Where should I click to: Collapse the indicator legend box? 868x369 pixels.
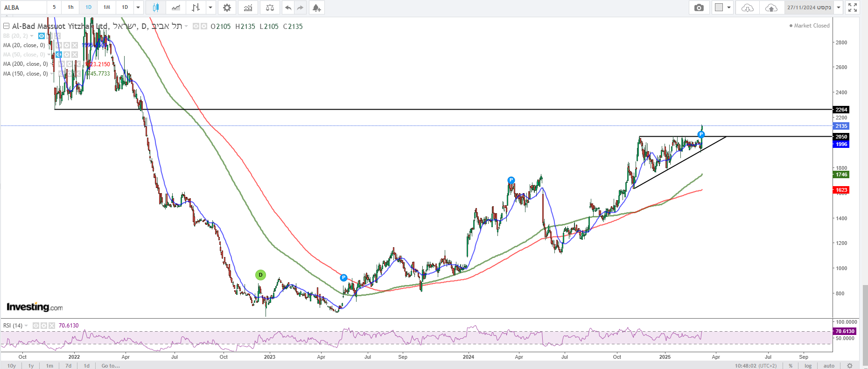[7, 26]
